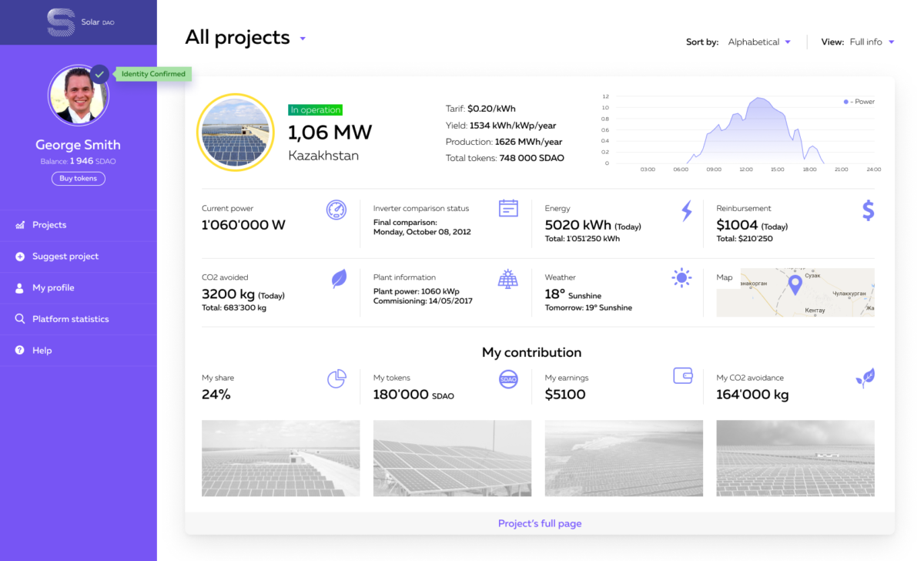Click the identity confirmed checkmark badge
This screenshot has height=561, width=924.
pos(99,74)
